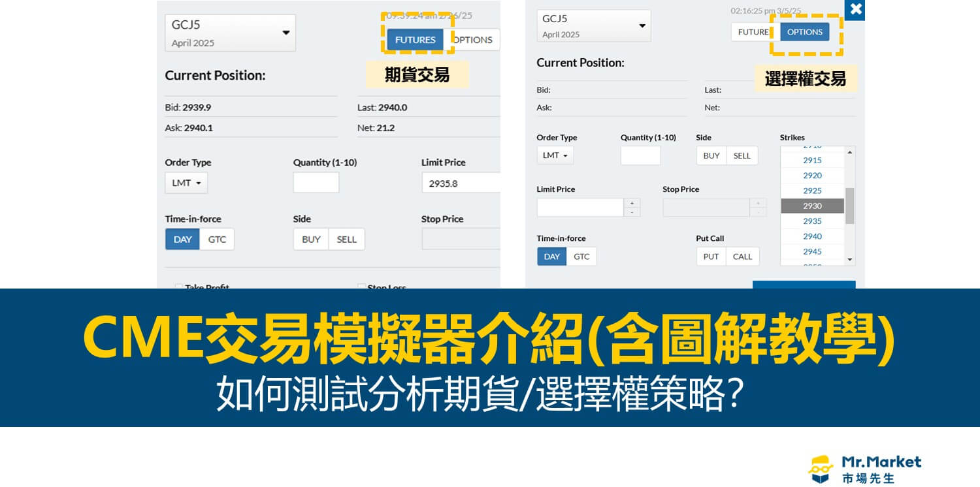Screen dimensions: 980x487
Task: Click the Strikes list scrollbar thumb
Action: pos(850,206)
